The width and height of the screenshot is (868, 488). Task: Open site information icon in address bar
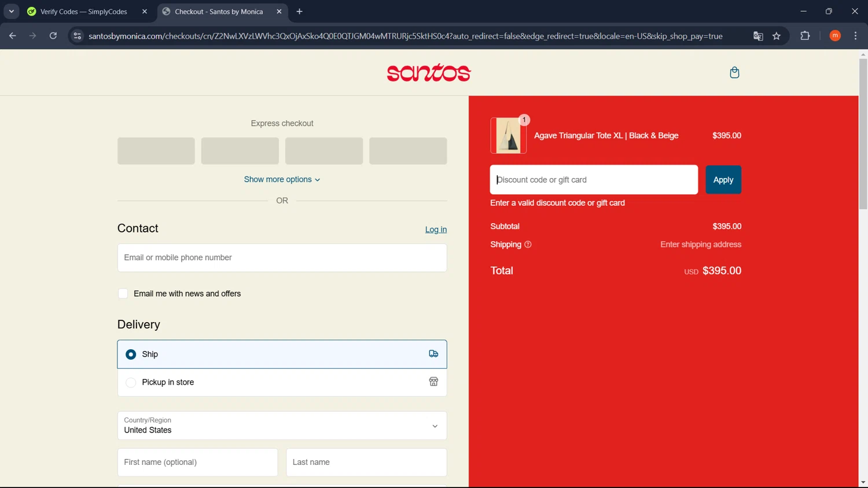click(x=77, y=36)
